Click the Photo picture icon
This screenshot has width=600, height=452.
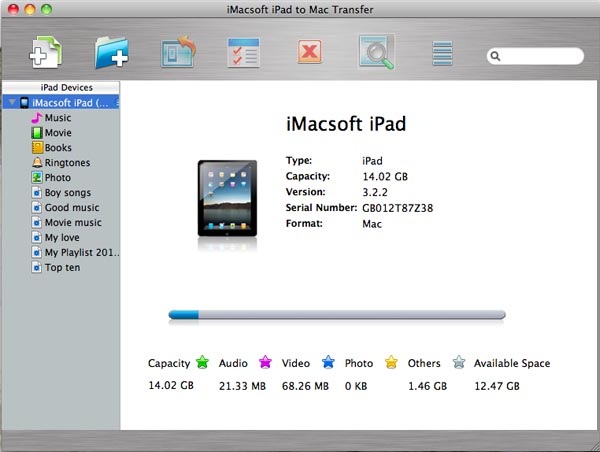coord(37,177)
